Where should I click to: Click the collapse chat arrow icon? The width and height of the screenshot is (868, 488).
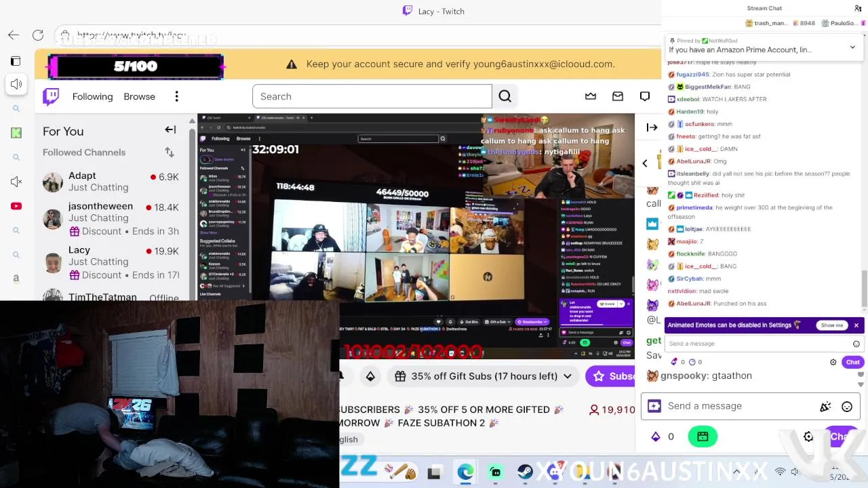pyautogui.click(x=652, y=127)
